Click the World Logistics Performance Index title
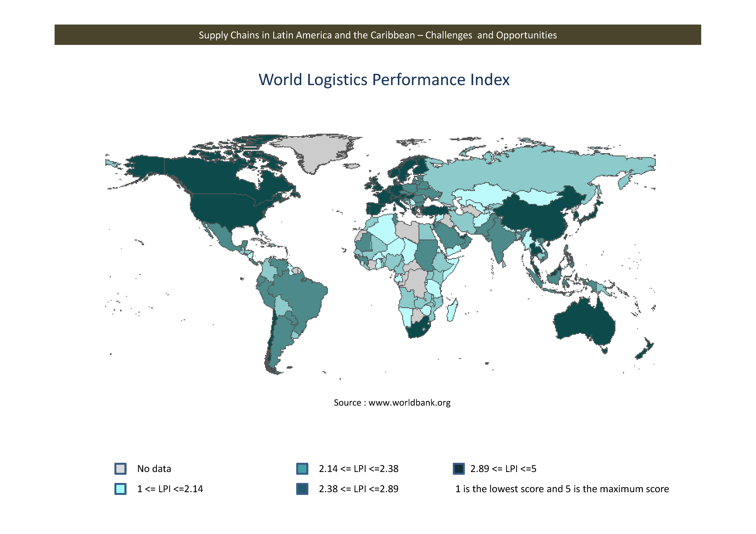This screenshot has height=534, width=756. tap(384, 80)
